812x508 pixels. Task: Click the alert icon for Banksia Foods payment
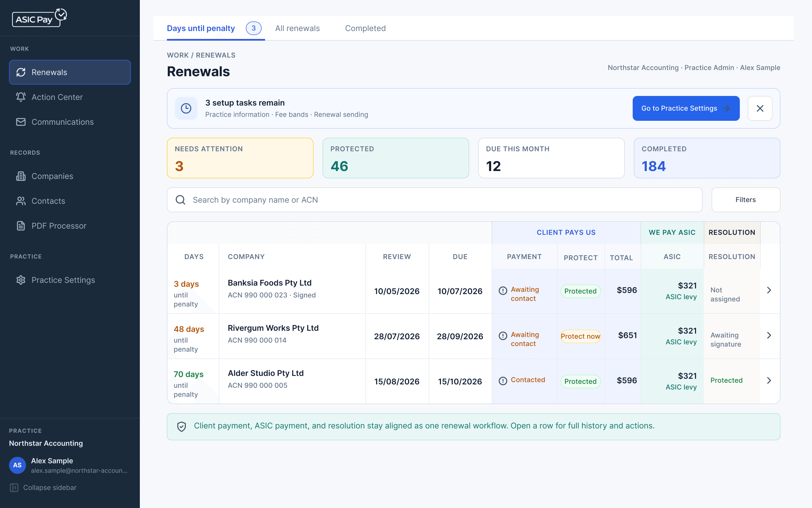503,291
